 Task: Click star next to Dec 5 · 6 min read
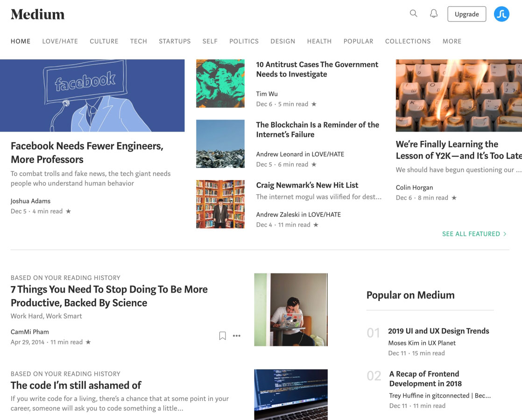coord(314,164)
